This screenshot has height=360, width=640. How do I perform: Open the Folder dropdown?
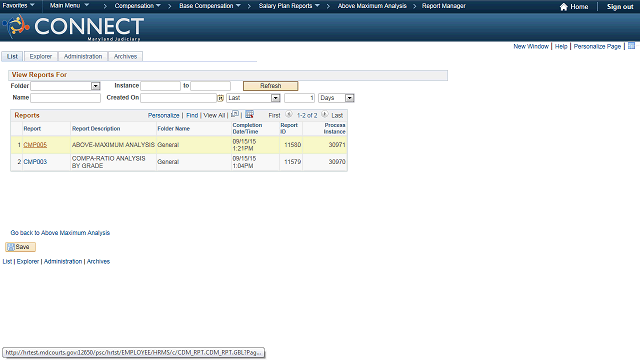tap(96, 86)
